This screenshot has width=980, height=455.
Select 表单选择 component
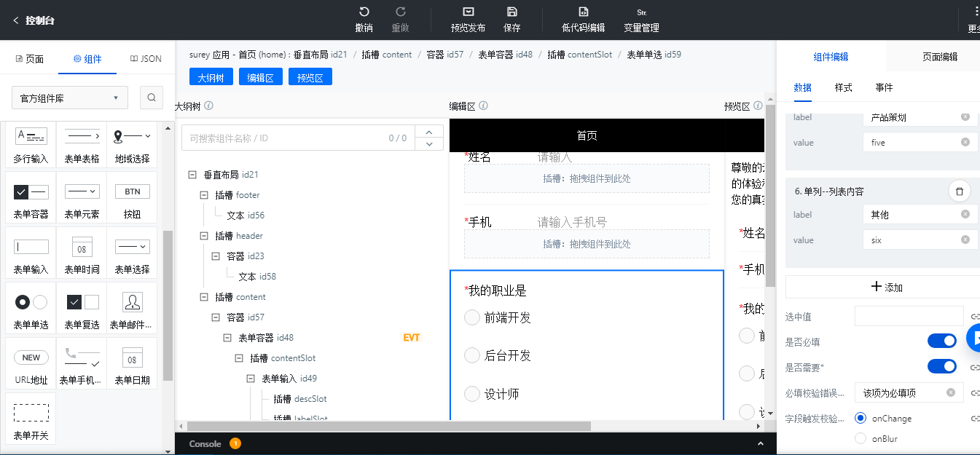coord(132,253)
